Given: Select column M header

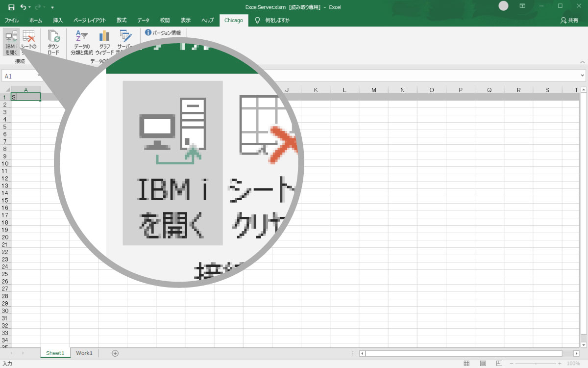Looking at the screenshot, I should tap(374, 90).
